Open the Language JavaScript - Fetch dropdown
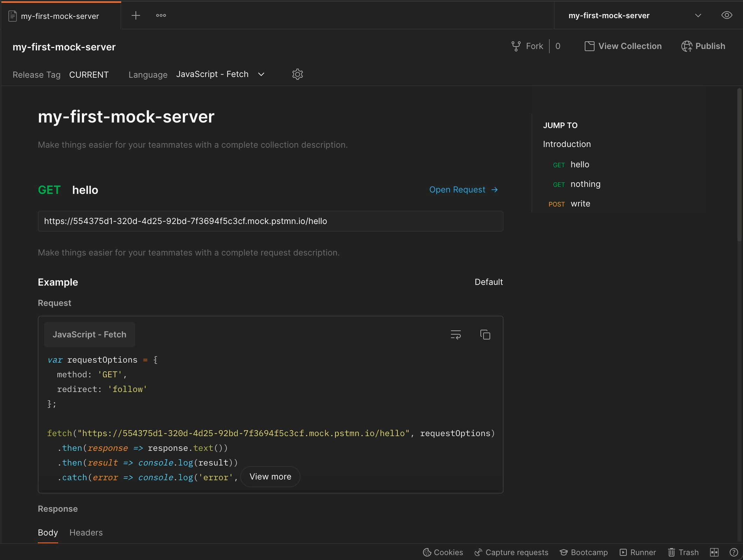Viewport: 743px width, 560px height. coord(220,74)
